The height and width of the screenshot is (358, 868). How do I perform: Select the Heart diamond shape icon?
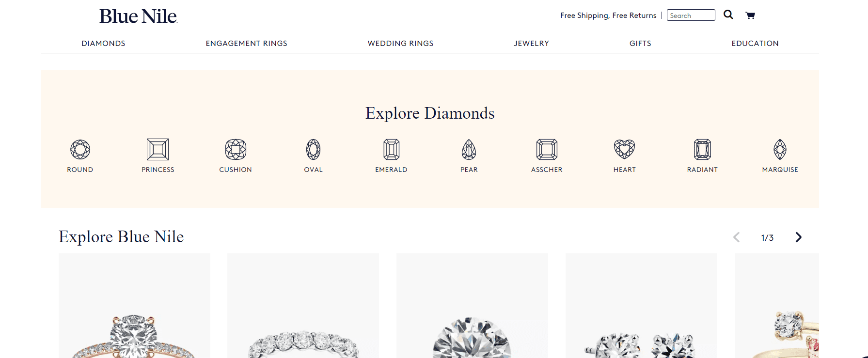click(625, 149)
